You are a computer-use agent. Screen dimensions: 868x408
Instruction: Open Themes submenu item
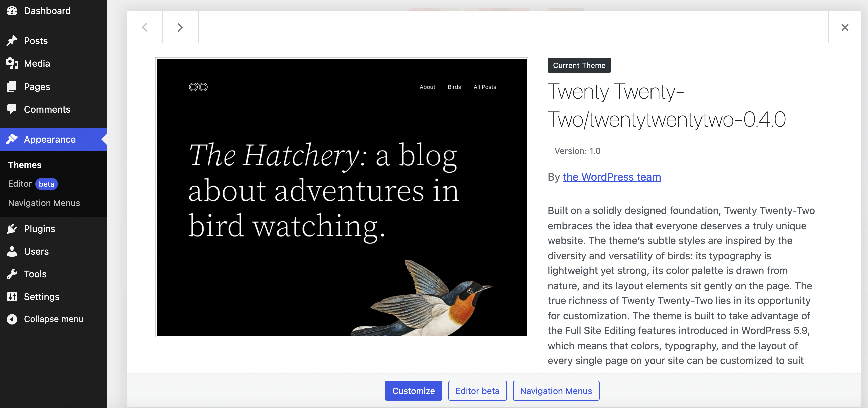click(x=25, y=165)
